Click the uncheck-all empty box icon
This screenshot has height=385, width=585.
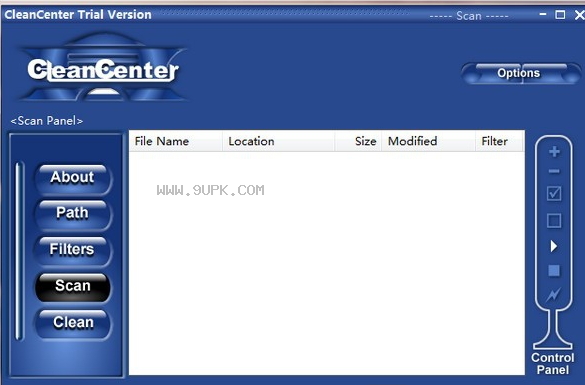pyautogui.click(x=554, y=220)
